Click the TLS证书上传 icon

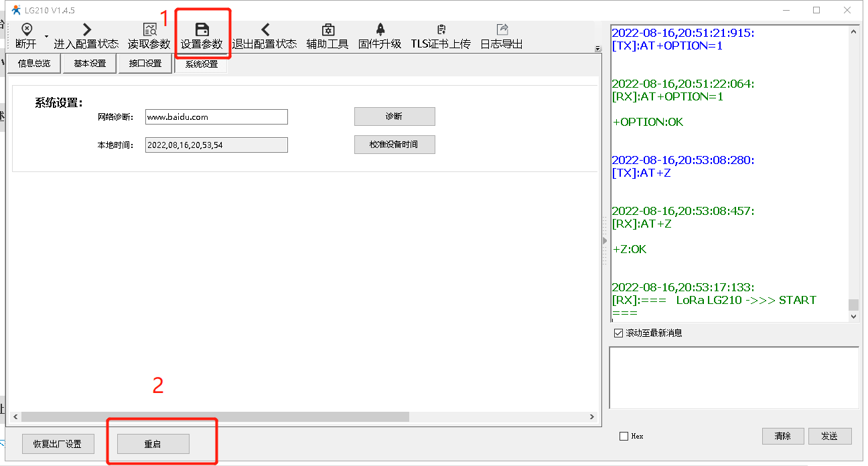coord(441,29)
